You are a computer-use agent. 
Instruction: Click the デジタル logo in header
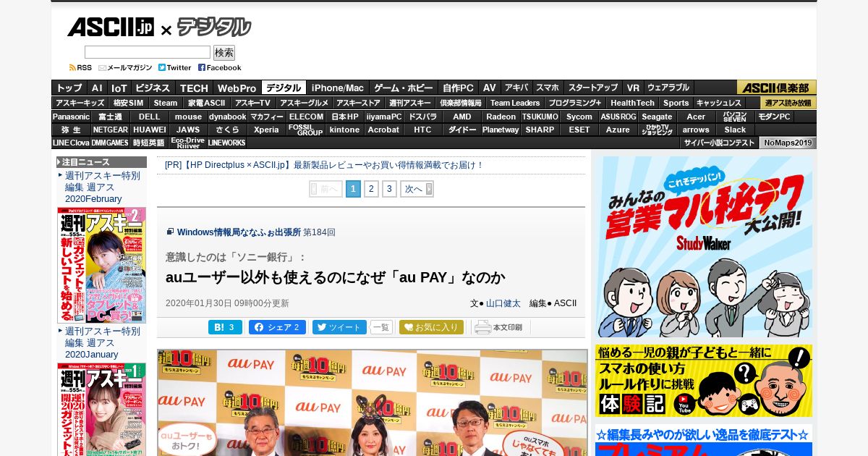coord(214,28)
